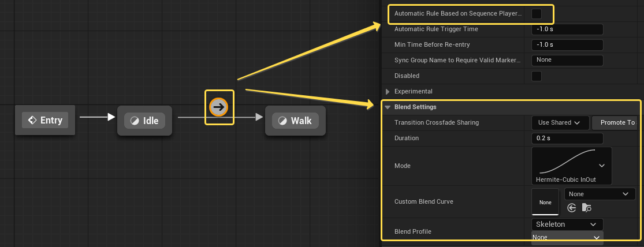Collapse the Blend Settings section
Image resolution: width=644 pixels, height=247 pixels.
388,107
